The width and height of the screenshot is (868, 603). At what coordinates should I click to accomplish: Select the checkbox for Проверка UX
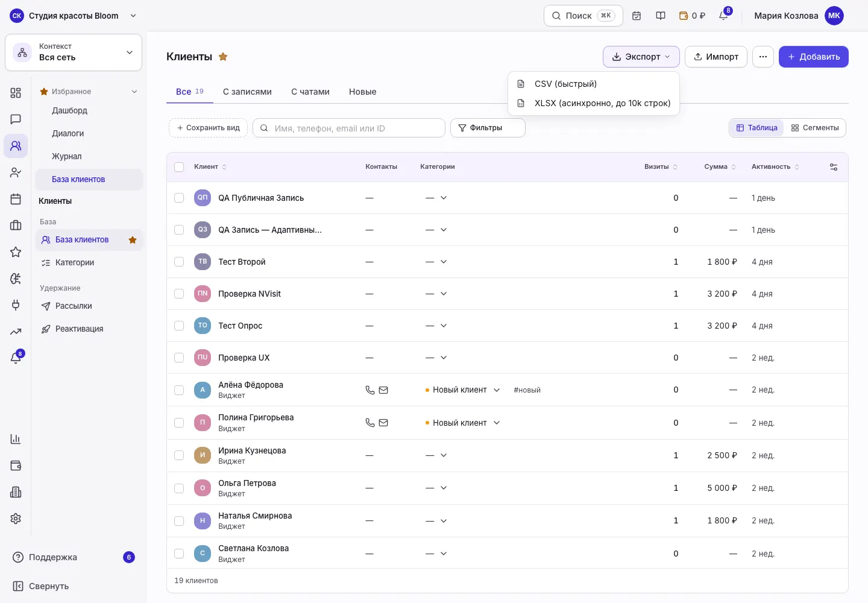point(179,358)
